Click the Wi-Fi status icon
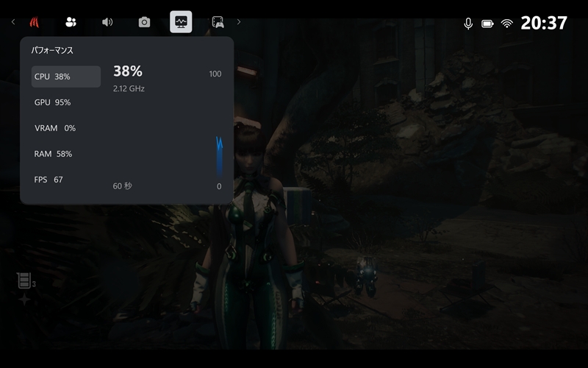The image size is (588, 368). pos(506,24)
